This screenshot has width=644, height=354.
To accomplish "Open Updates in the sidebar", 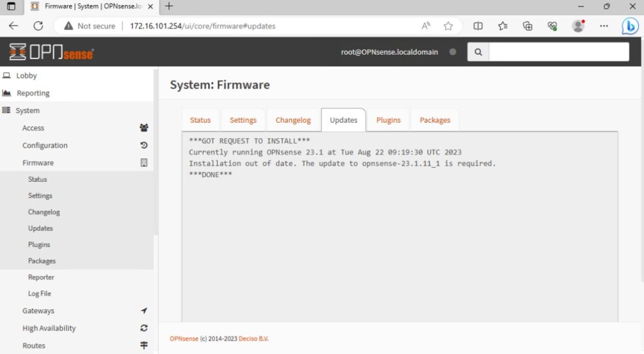I will pos(40,228).
